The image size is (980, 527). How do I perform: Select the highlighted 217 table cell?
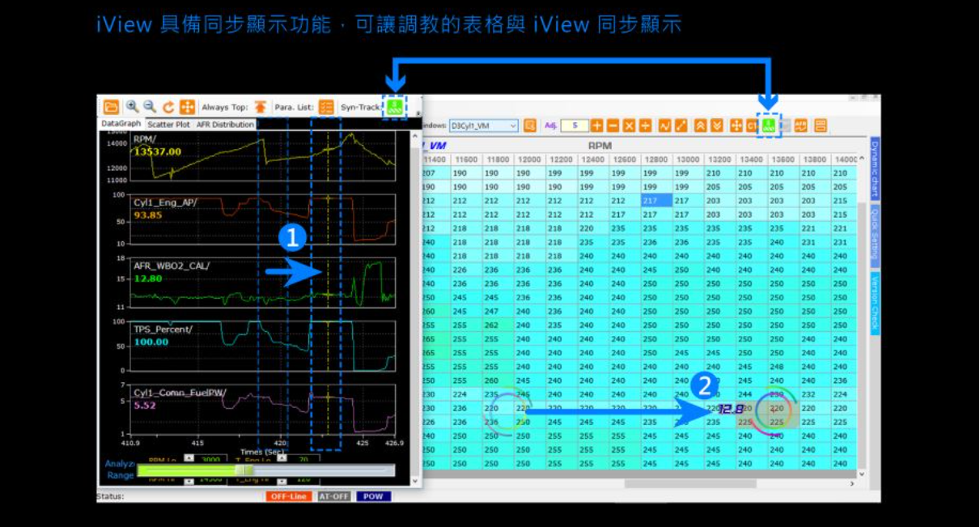(656, 201)
